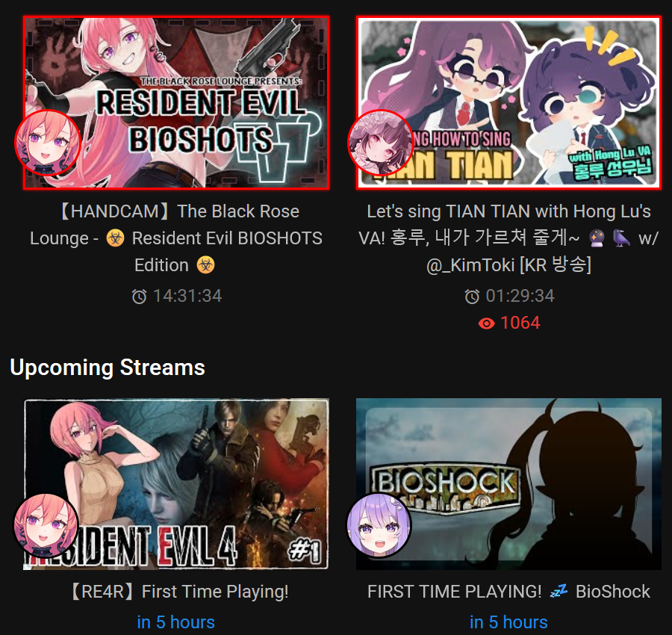
Task: Click the alarm clock icon beside 14:31:34
Action: [139, 297]
